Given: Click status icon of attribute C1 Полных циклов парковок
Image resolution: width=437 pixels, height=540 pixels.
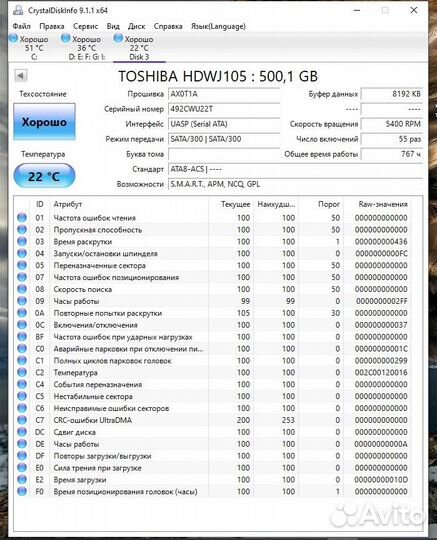Looking at the screenshot, I should (22, 361).
